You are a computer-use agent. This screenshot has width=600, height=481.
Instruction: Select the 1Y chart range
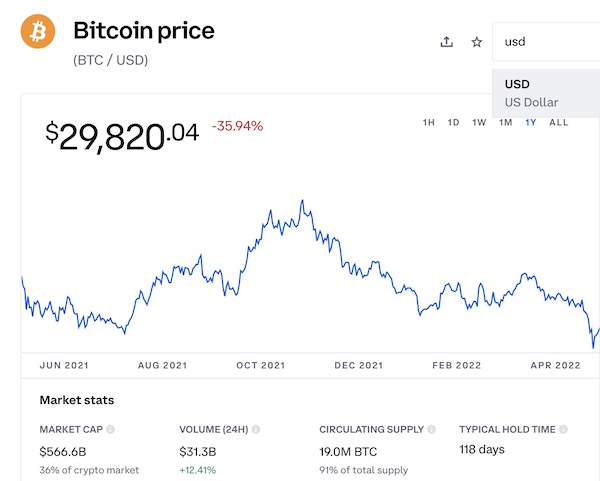click(x=531, y=122)
